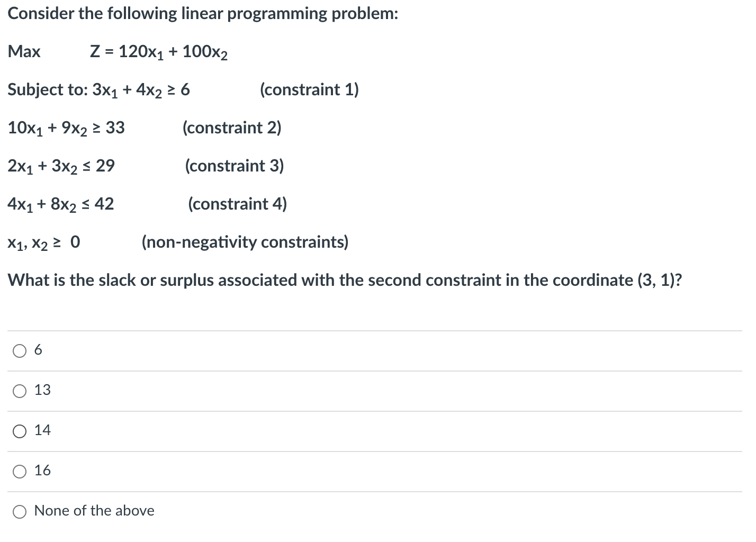
Task: Select the radio button for answer 14
Action: (20, 431)
